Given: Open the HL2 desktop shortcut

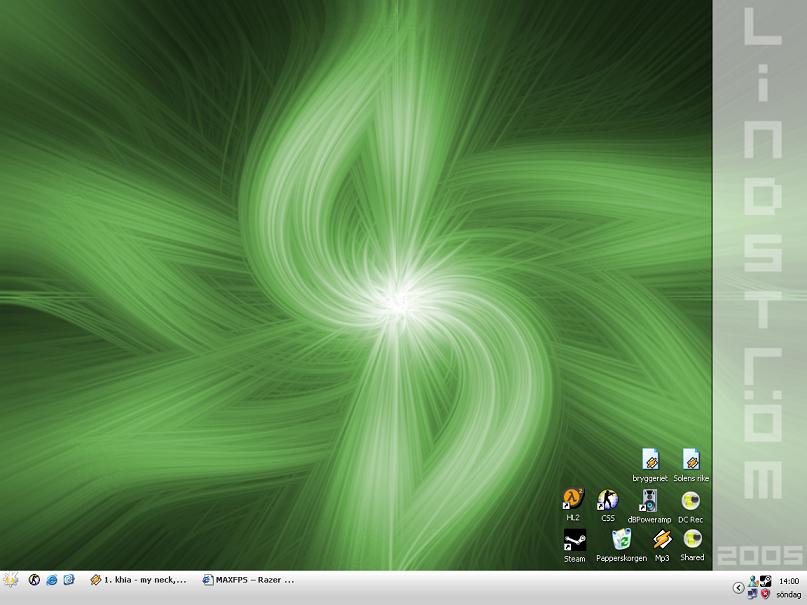Looking at the screenshot, I should coord(573,504).
